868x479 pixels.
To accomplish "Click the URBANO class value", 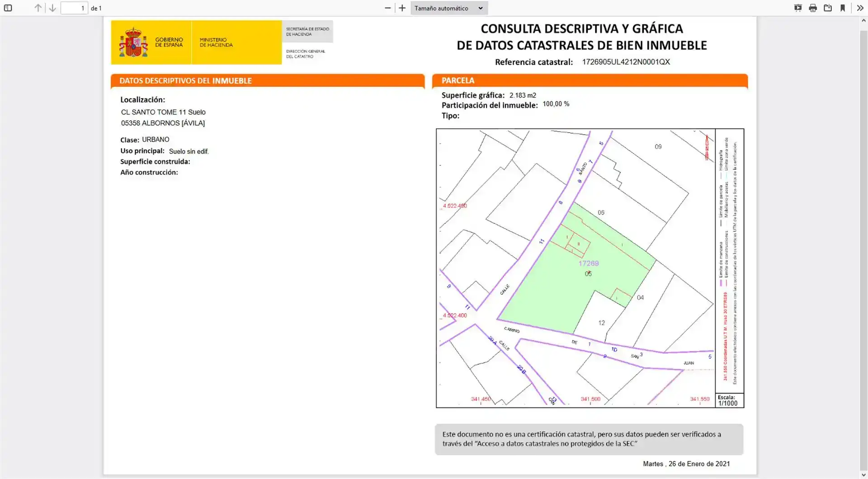I will click(156, 140).
